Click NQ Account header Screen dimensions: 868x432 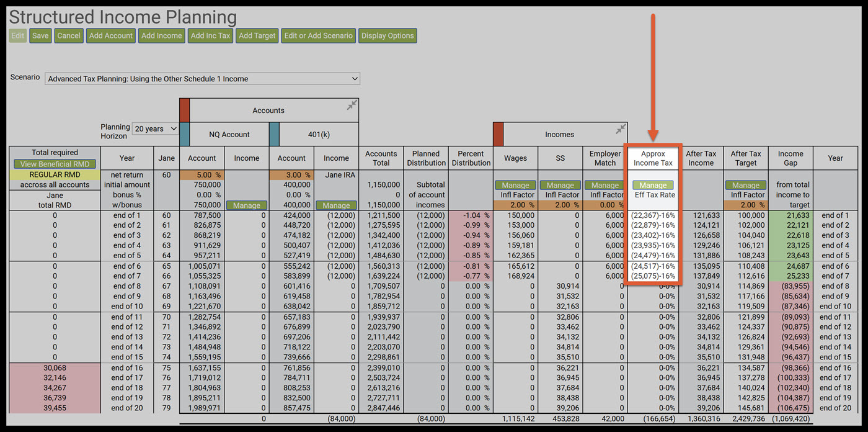click(x=229, y=134)
